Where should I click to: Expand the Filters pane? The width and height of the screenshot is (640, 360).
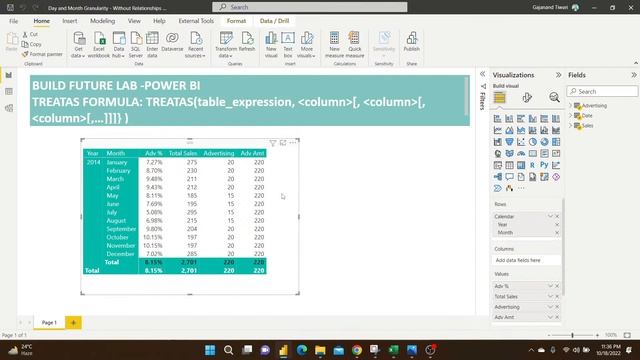(x=482, y=74)
